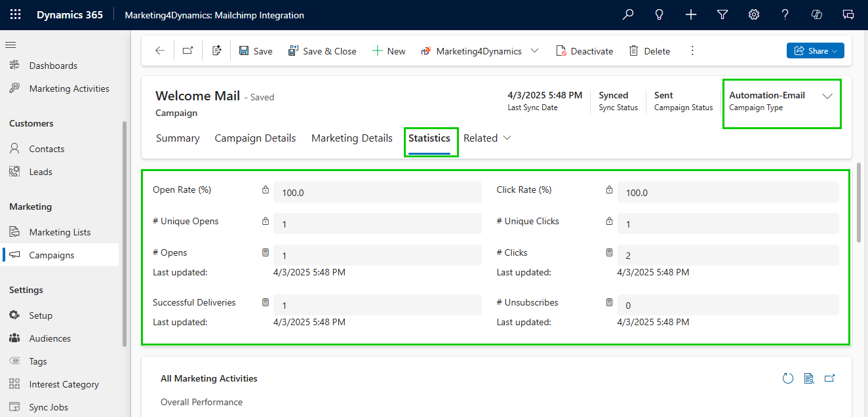Image resolution: width=868 pixels, height=417 pixels.
Task: Click calculator icon next to # Unsubscribes
Action: click(609, 302)
